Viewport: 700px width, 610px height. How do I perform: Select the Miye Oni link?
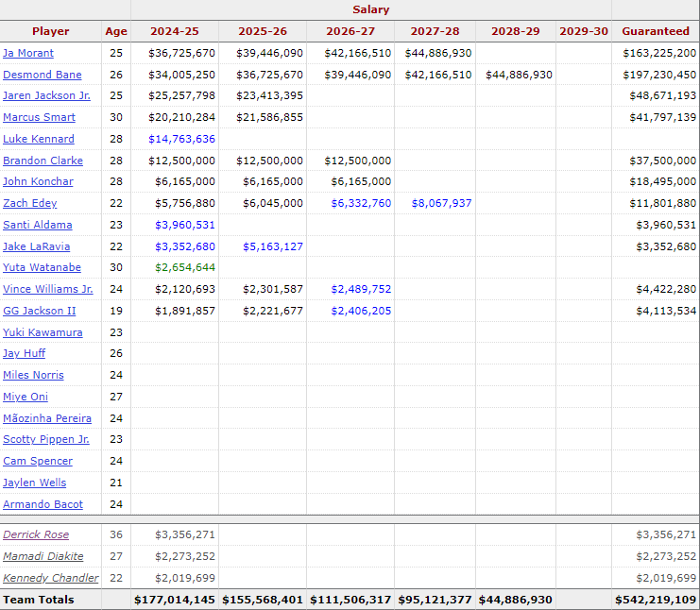click(x=26, y=397)
